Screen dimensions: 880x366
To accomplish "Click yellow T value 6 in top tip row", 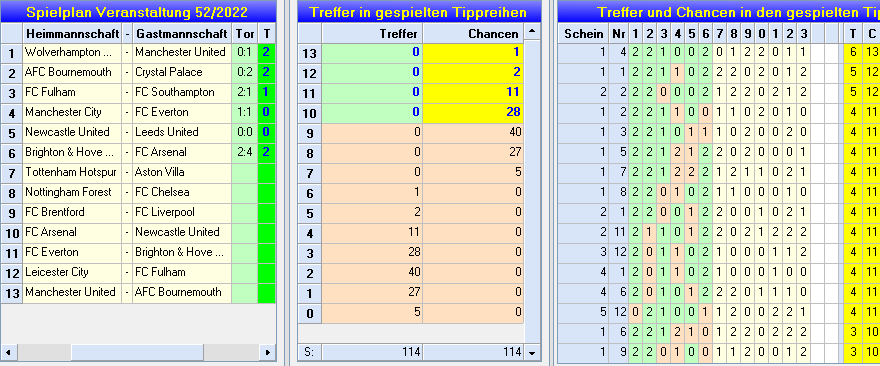I will click(853, 53).
